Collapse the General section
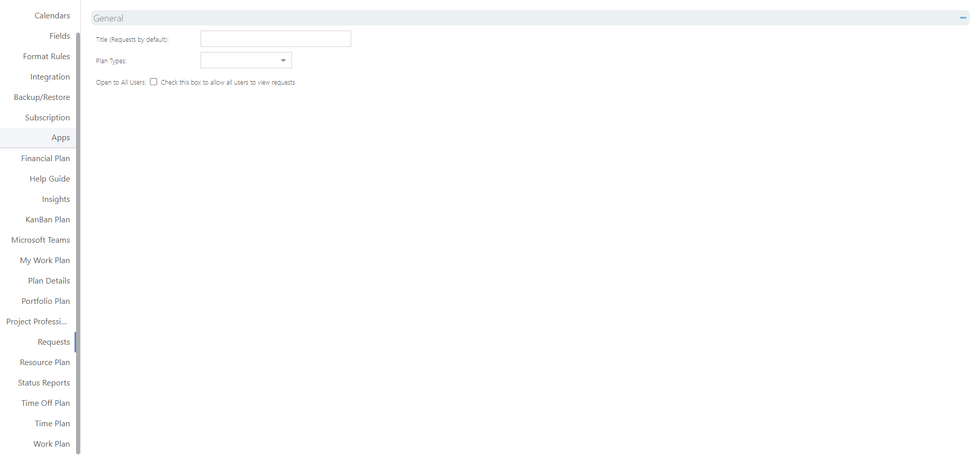 point(963,18)
